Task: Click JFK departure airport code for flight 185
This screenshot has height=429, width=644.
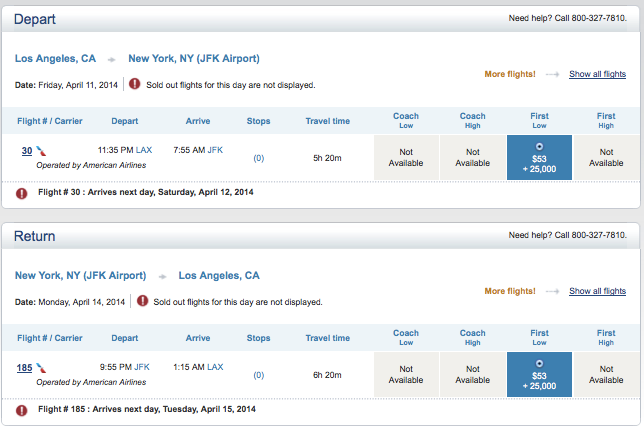Action: [x=142, y=367]
